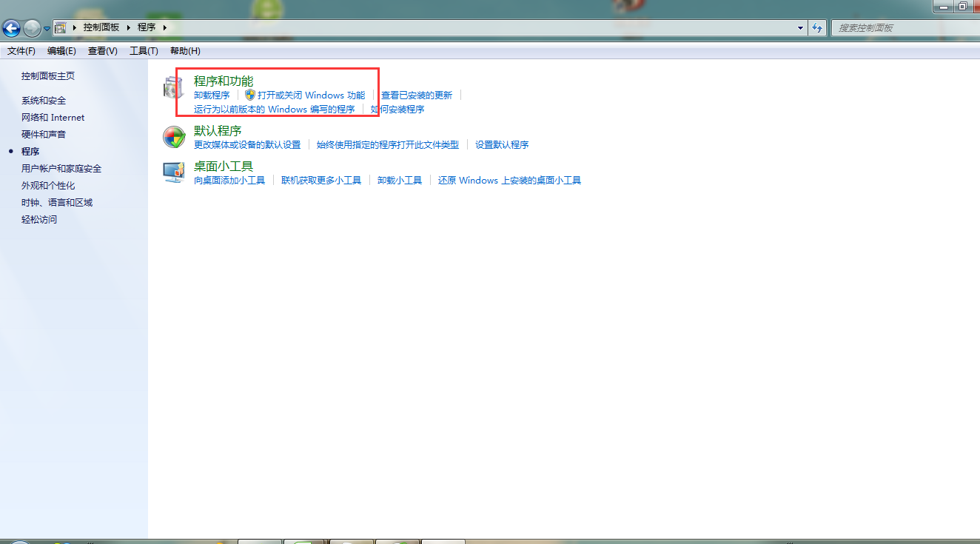Open 用户帐户和家庭安全 in sidebar
980x544 pixels.
pyautogui.click(x=61, y=169)
